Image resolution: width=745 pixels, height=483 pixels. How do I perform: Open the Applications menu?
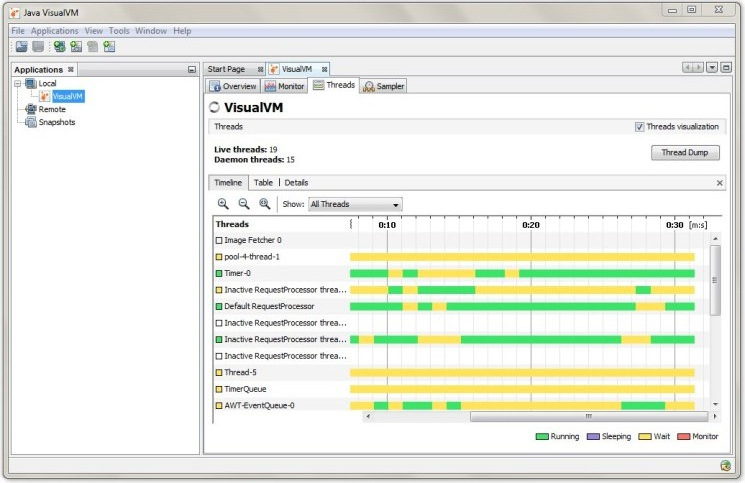pyautogui.click(x=55, y=31)
